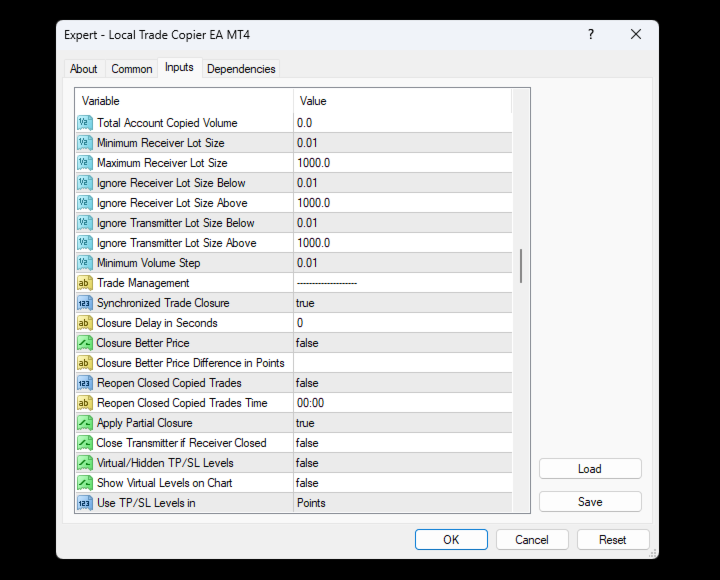Switch to the Common tab
This screenshot has width=720, height=580.
coord(132,69)
